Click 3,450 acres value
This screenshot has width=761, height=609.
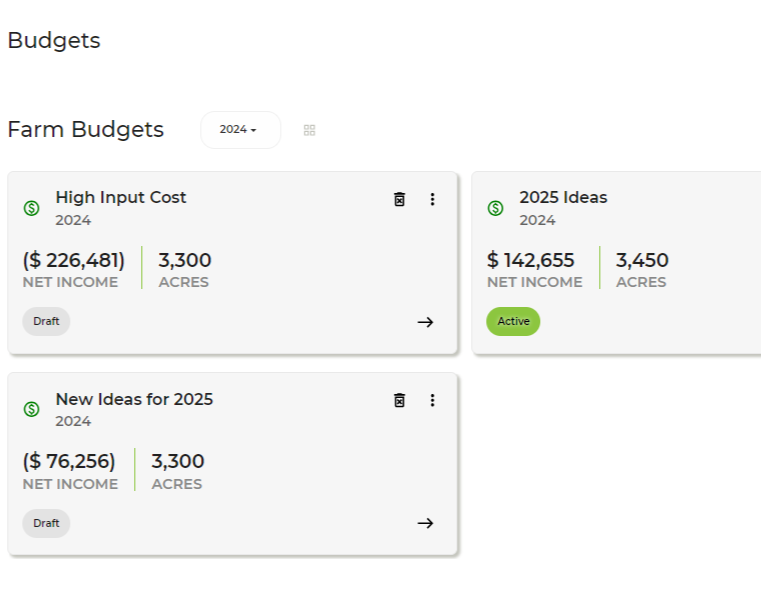[x=642, y=261]
